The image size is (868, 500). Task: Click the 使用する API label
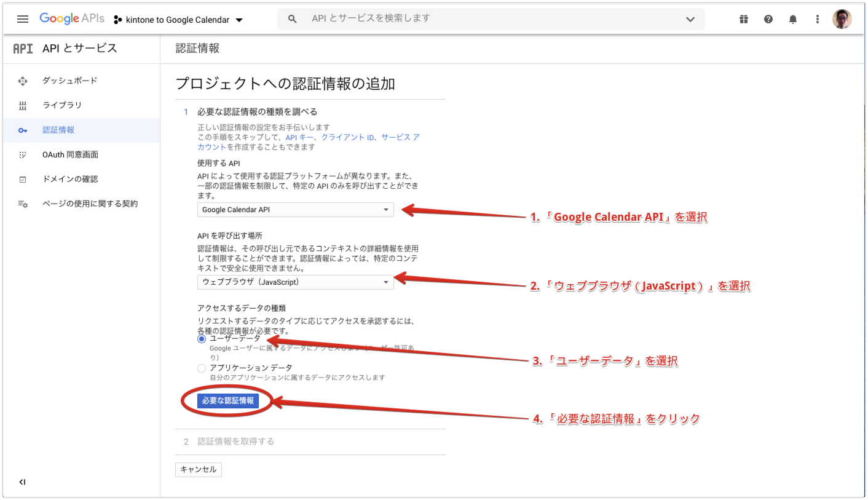[218, 163]
